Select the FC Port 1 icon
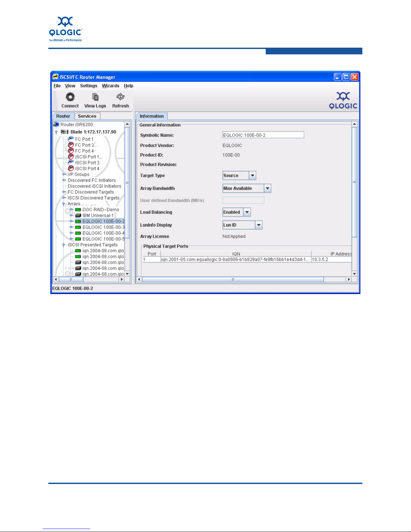 coord(71,139)
